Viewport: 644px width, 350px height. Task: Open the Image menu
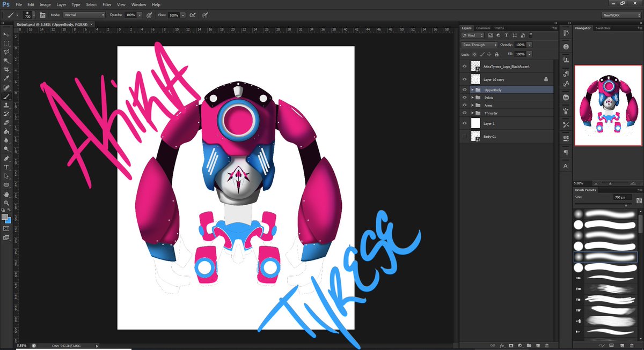pos(45,4)
